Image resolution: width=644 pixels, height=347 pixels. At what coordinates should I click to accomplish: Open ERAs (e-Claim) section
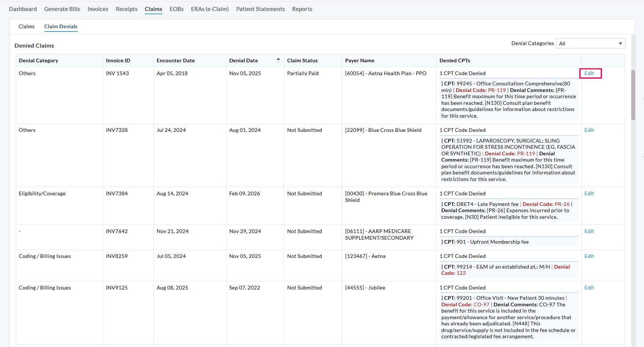(210, 9)
